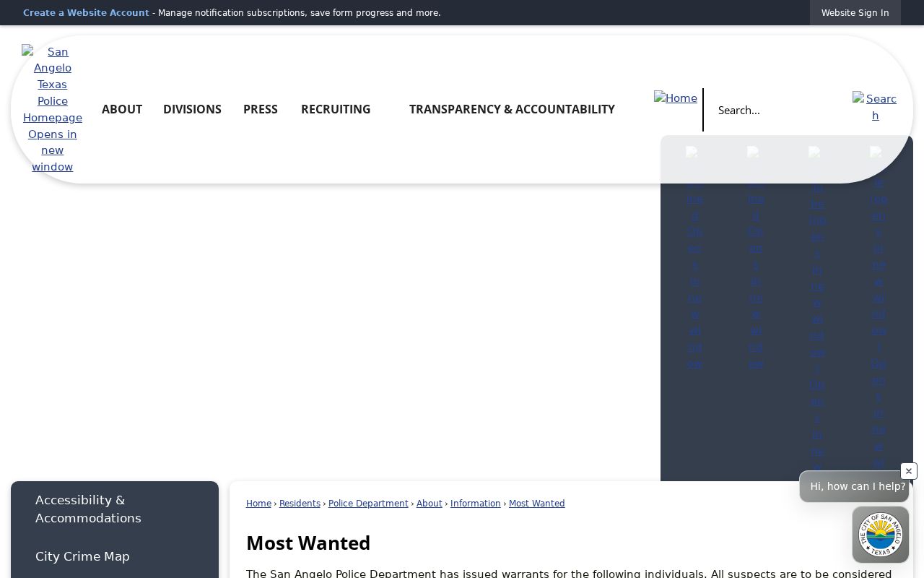The width and height of the screenshot is (924, 578).
Task: Go to Police Department in the breadcrumb
Action: 368,504
